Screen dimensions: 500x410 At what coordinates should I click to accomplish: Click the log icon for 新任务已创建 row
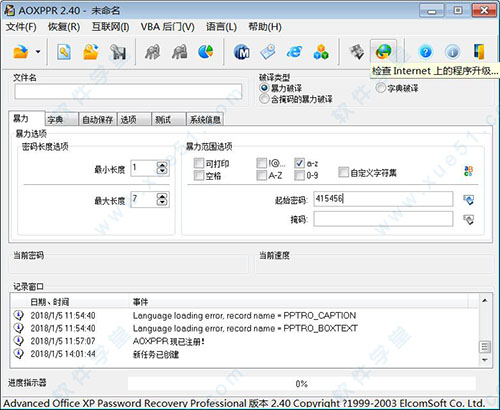click(19, 353)
